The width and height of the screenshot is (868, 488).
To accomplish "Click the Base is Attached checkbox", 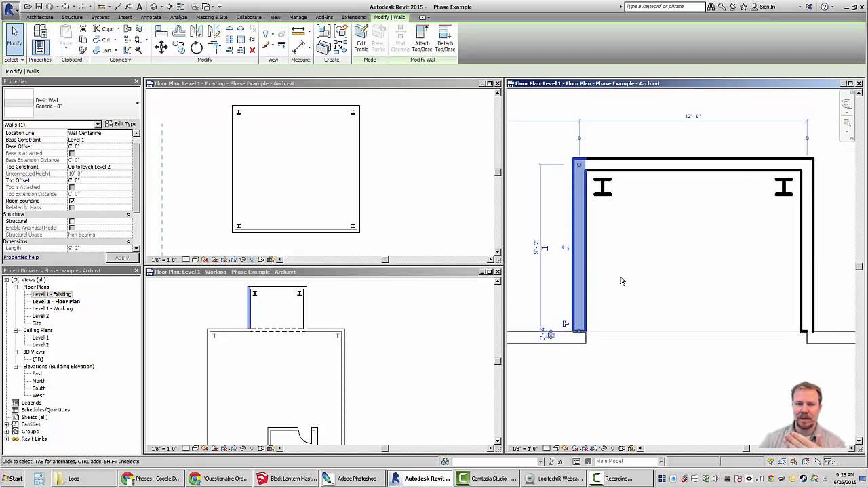I will tap(72, 153).
